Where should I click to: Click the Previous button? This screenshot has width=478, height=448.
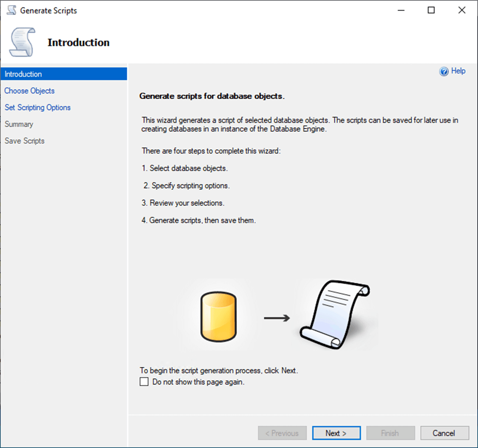[282, 433]
